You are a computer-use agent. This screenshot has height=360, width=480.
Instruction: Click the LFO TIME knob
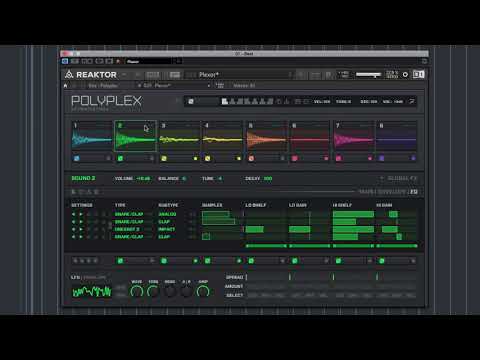pos(153,291)
